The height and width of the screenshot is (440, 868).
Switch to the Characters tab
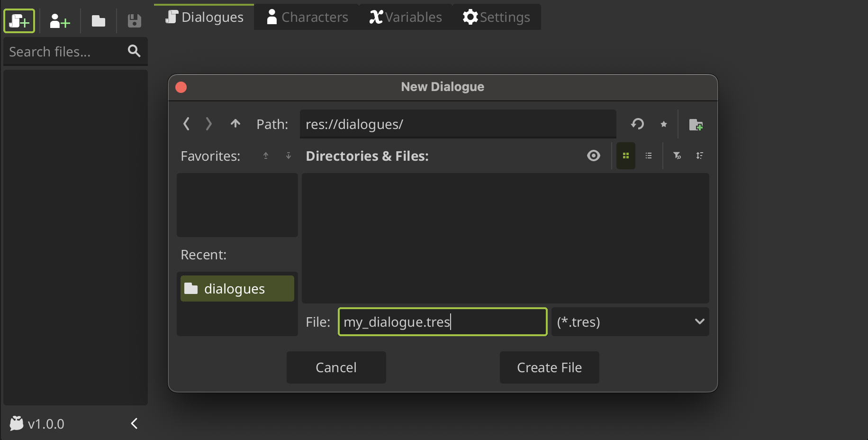306,17
